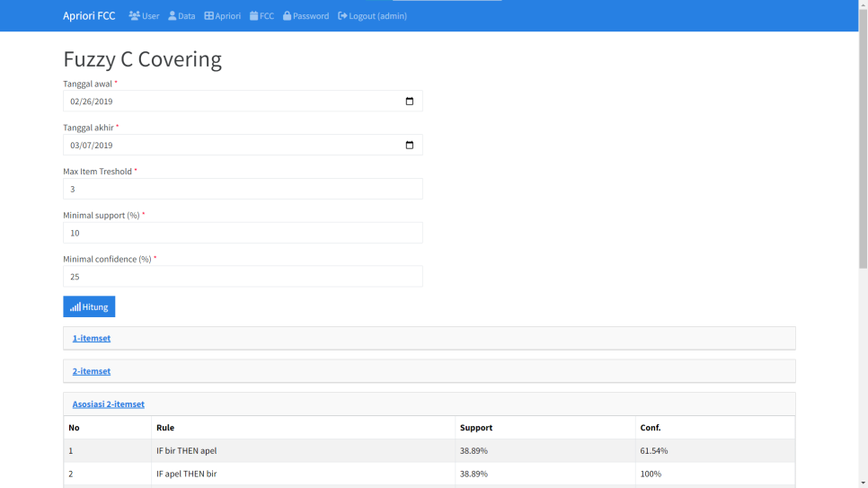Click the User icon in navbar
Viewport: 868px width, 488px height.
134,16
